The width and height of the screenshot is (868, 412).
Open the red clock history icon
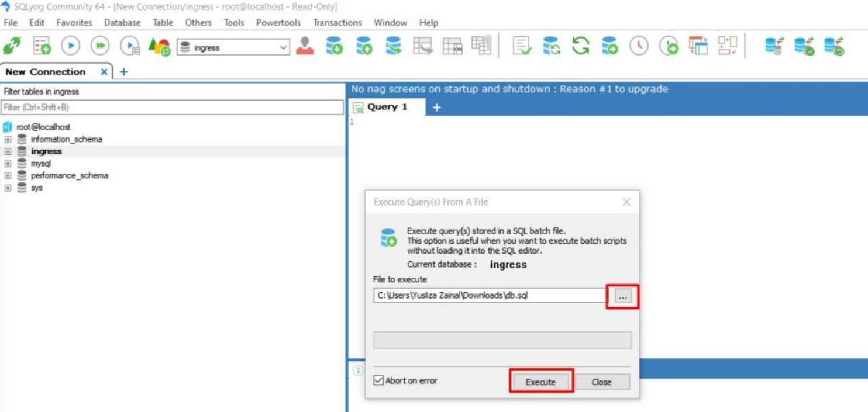pyautogui.click(x=639, y=46)
